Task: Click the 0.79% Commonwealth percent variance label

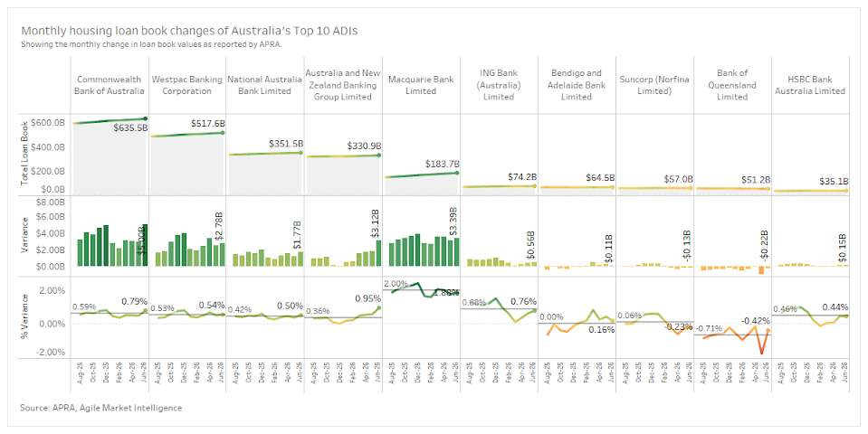Action: (x=135, y=301)
